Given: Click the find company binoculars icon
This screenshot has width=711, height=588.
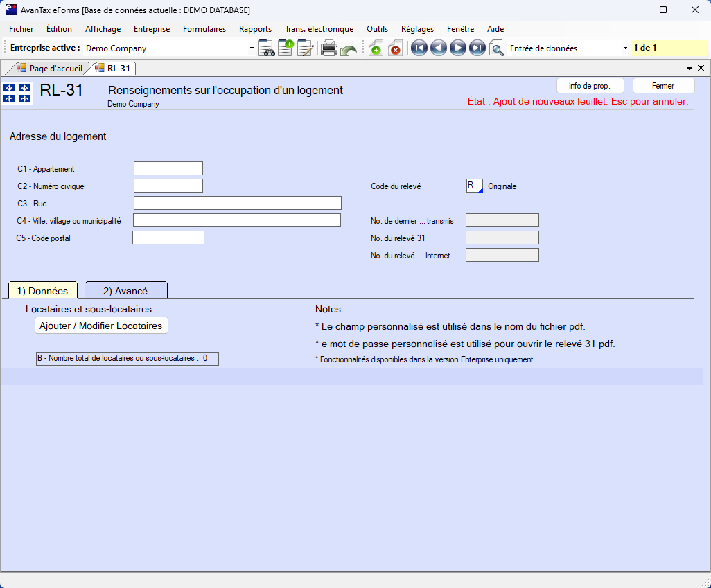Looking at the screenshot, I should coord(266,48).
